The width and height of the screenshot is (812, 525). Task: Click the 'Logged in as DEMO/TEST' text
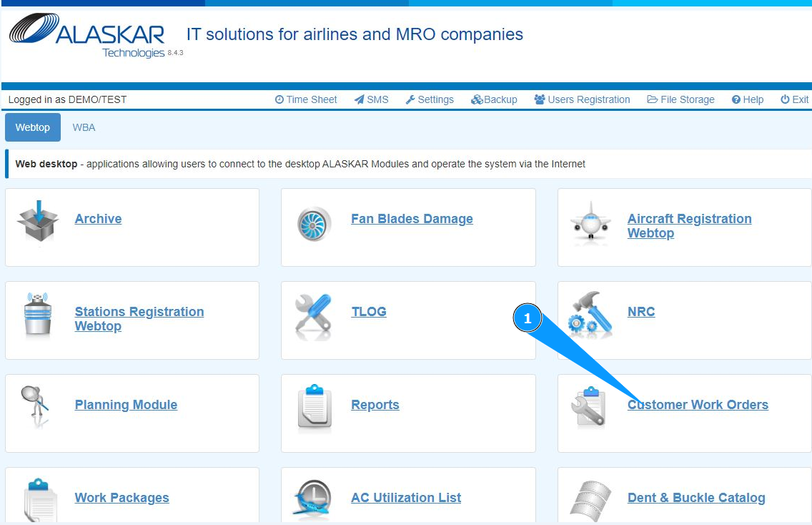67,99
